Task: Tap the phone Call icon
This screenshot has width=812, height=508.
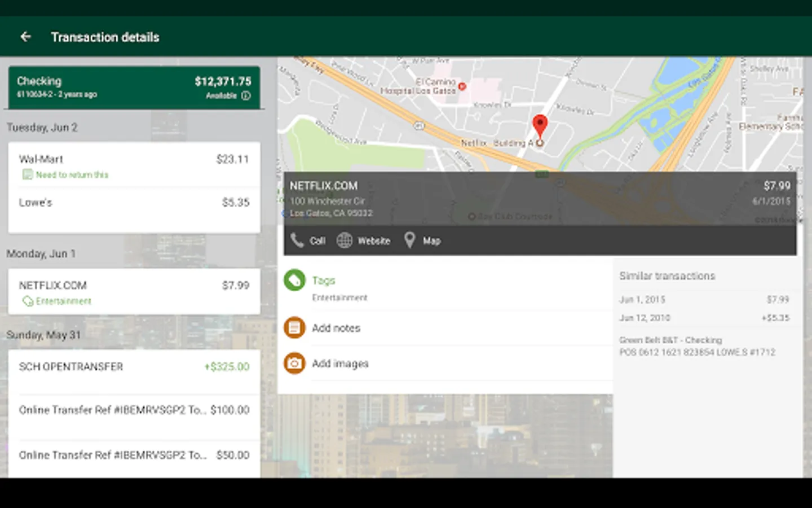Action: tap(297, 240)
